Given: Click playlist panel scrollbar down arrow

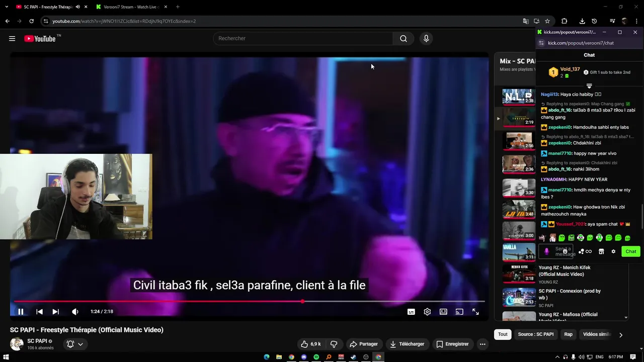Looking at the screenshot, I should (x=626, y=318).
